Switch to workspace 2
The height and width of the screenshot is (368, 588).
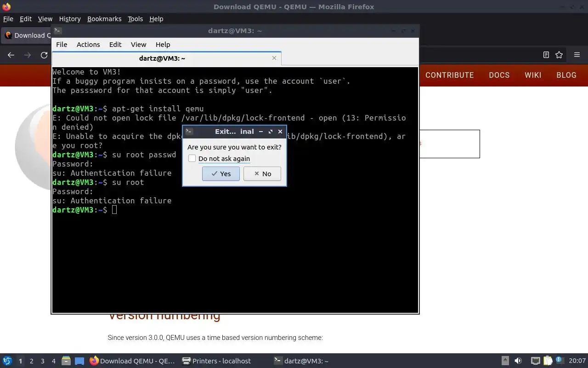[x=31, y=361]
